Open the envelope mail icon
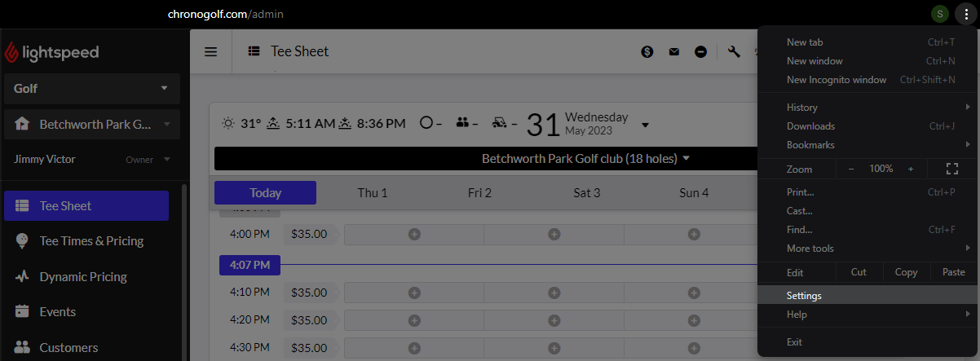980x361 pixels. [x=674, y=51]
